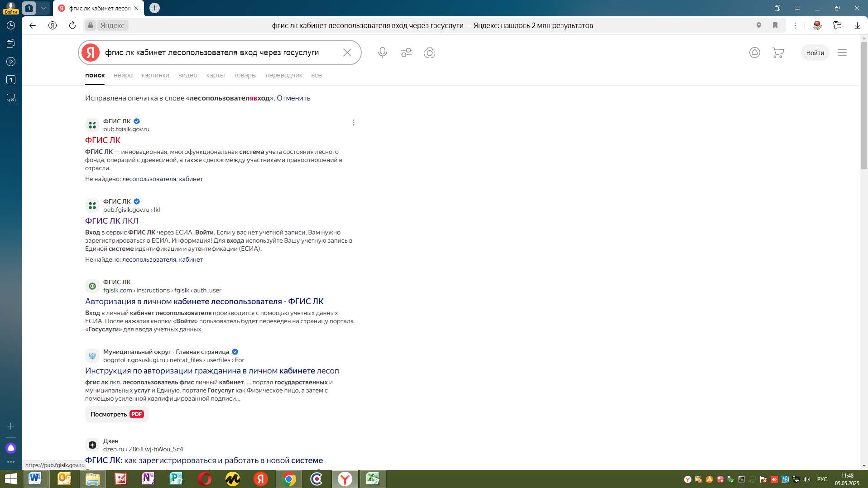Open the video play icon in sidebar
Image resolution: width=868 pixels, height=488 pixels.
coord(11,62)
